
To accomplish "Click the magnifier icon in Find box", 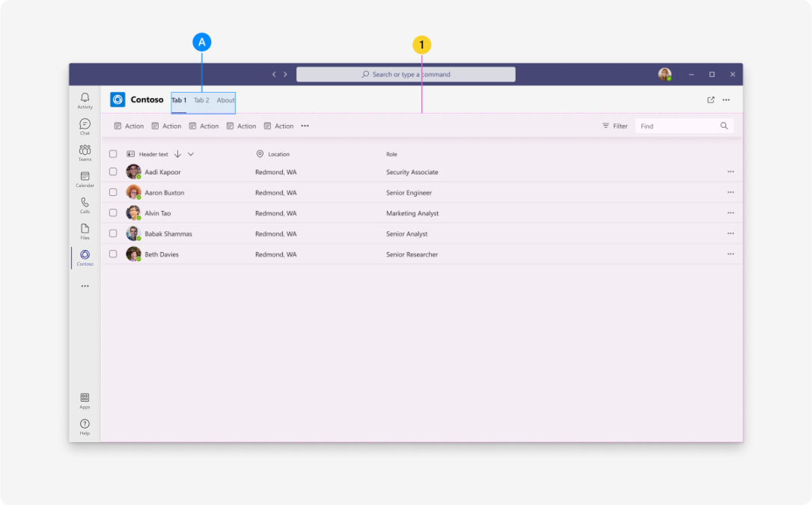I will 724,126.
